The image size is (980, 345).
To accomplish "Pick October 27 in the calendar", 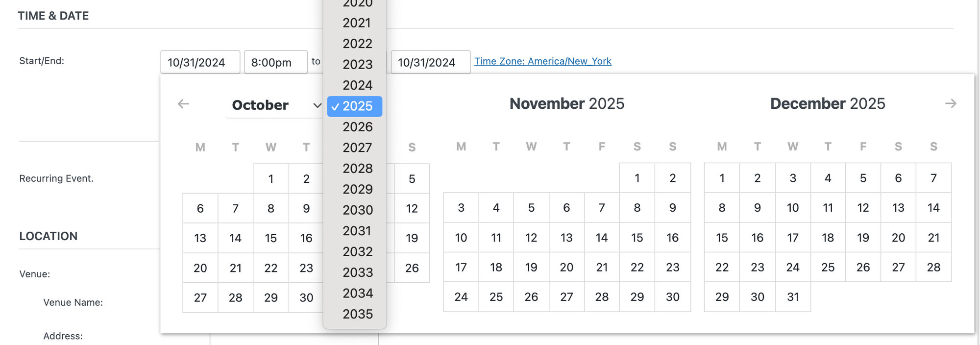I will (x=200, y=297).
